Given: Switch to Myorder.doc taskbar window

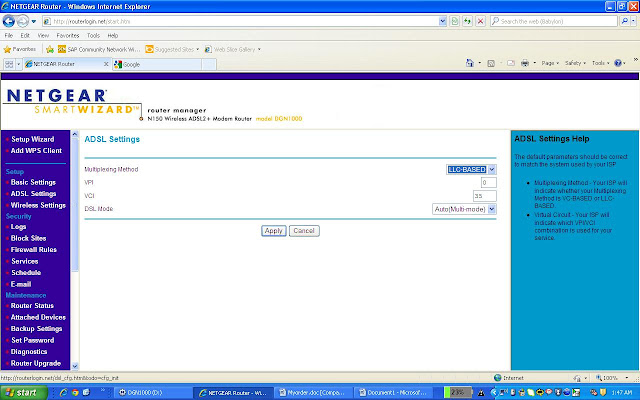Looking at the screenshot, I should 312,393.
